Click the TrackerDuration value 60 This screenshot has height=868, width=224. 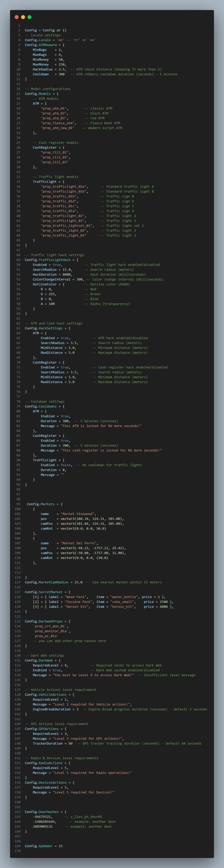(71, 743)
